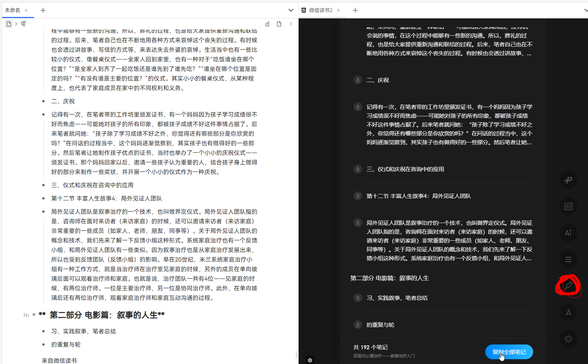Click the two-column layout icon in sidebar
This screenshot has height=364, width=588.
pyautogui.click(x=568, y=206)
